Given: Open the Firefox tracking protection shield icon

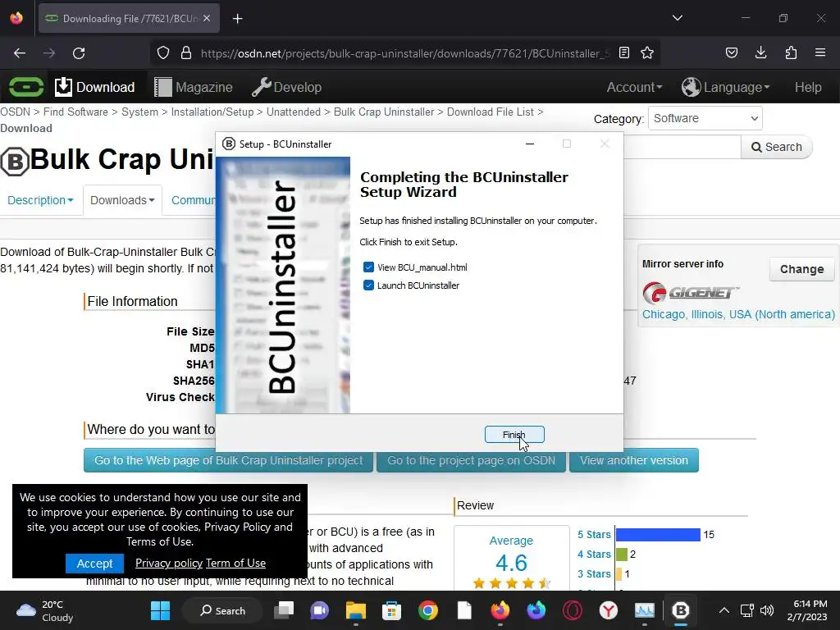Looking at the screenshot, I should point(163,53).
